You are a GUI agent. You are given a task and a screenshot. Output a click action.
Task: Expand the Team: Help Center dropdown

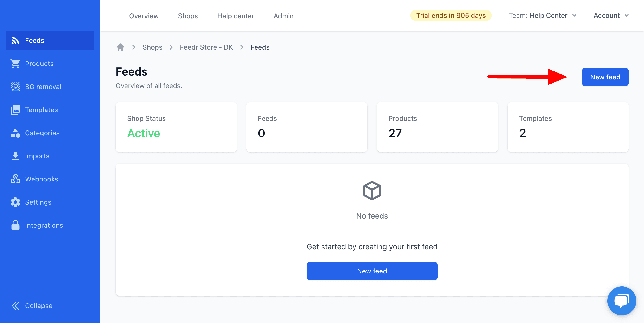pos(543,15)
